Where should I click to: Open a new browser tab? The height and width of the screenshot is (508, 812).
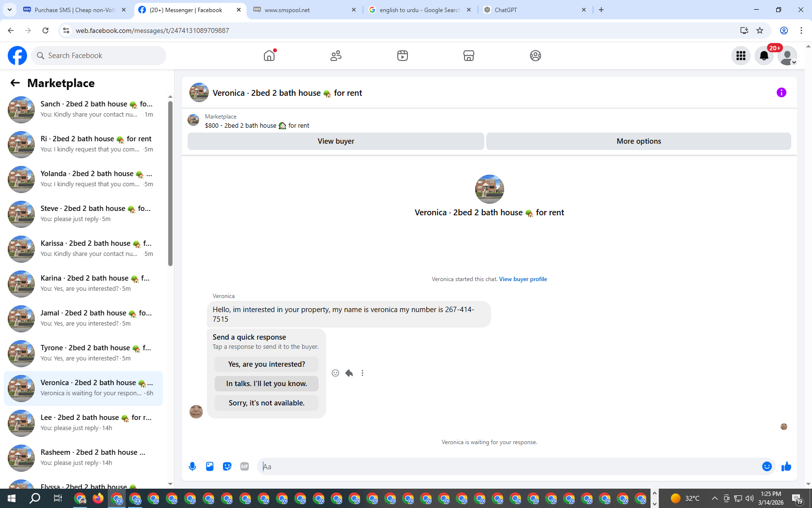(x=601, y=10)
